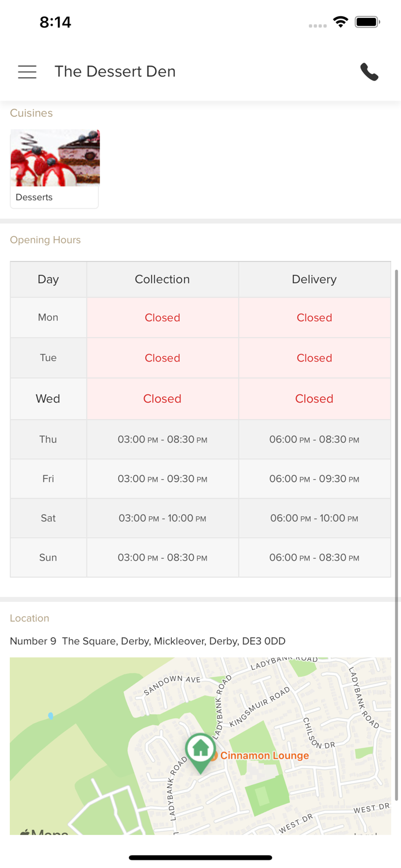Viewport: 401px width, 868px height.
Task: Tap the Wed row day cell
Action: 48,399
